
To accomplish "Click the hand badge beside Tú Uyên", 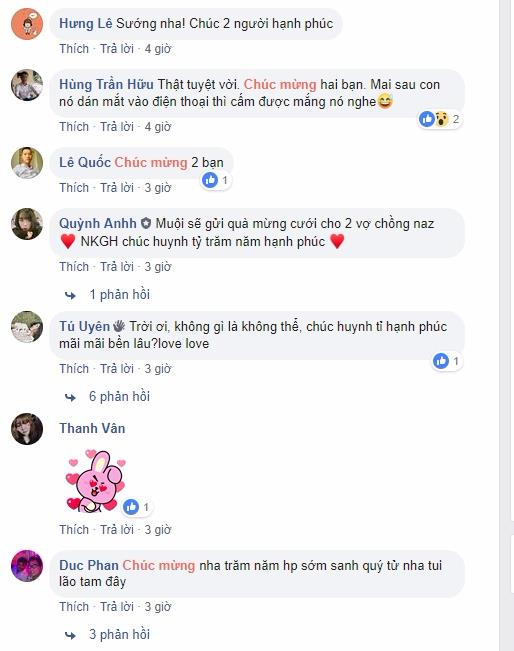I will 119,326.
